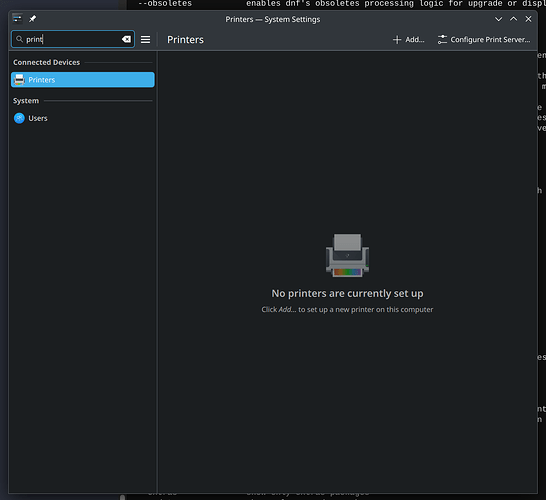Click the Configure Print Server sliders icon
The width and height of the screenshot is (546, 500).
click(442, 40)
